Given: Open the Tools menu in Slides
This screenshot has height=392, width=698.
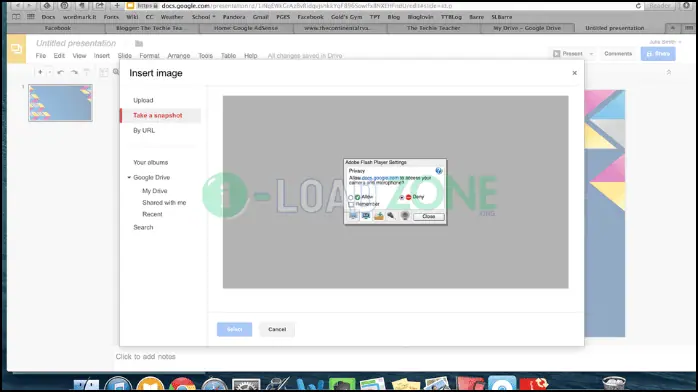Looking at the screenshot, I should click(205, 56).
